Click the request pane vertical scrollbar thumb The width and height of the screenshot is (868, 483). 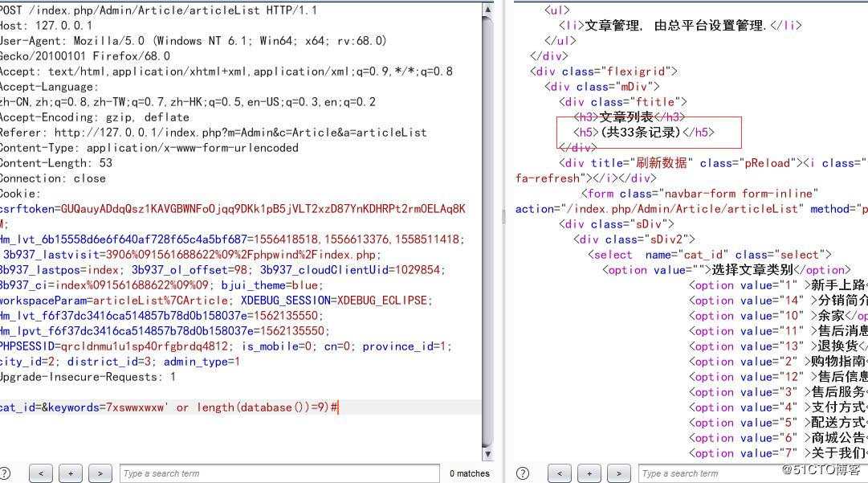(487, 230)
